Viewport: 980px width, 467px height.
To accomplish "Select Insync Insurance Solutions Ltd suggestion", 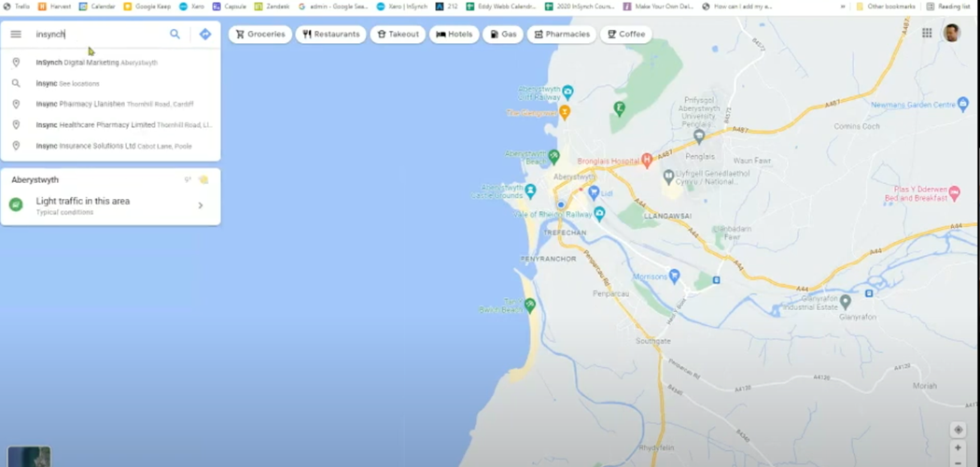I will point(114,146).
